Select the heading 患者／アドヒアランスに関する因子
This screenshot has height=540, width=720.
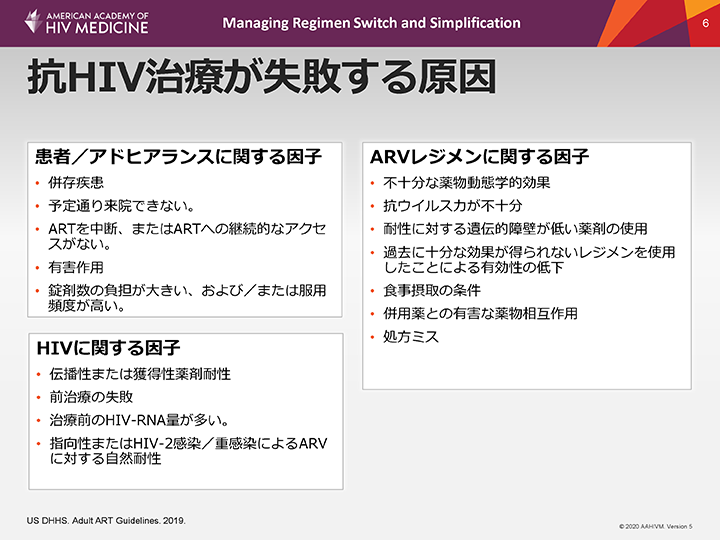pyautogui.click(x=178, y=157)
